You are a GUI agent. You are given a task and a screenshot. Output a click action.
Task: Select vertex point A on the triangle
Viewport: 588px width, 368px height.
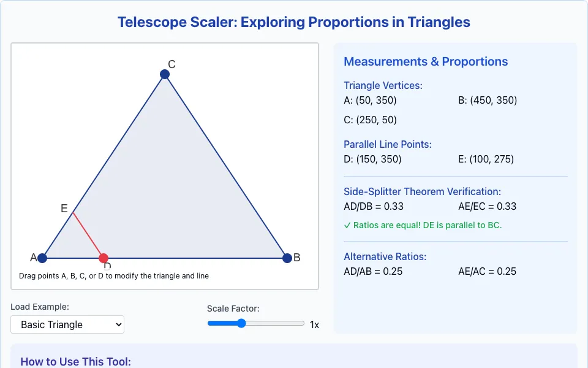(x=42, y=258)
